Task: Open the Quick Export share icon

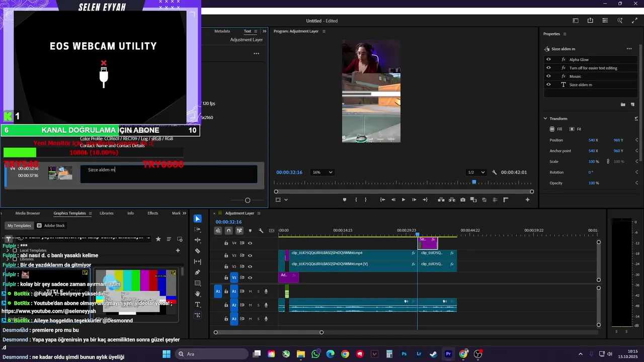Action: click(590, 21)
